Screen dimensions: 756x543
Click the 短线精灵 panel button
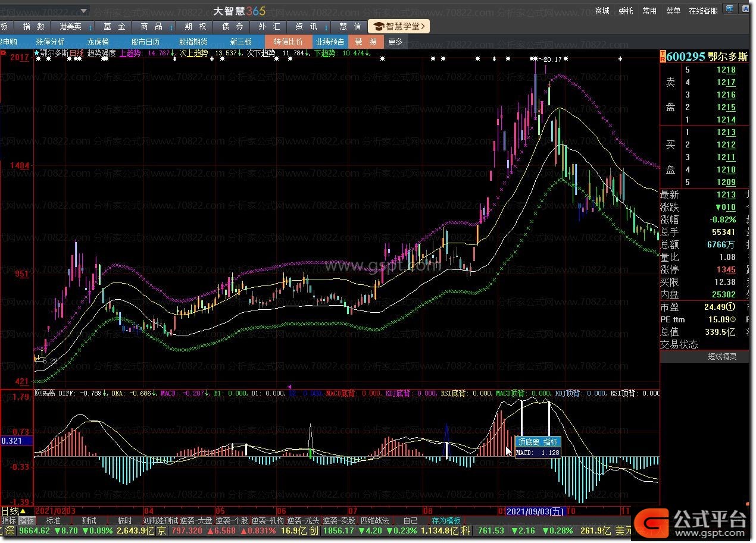(722, 356)
